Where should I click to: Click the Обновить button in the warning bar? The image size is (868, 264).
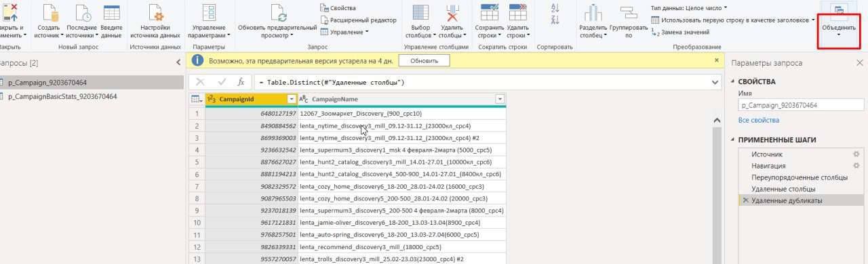point(424,60)
